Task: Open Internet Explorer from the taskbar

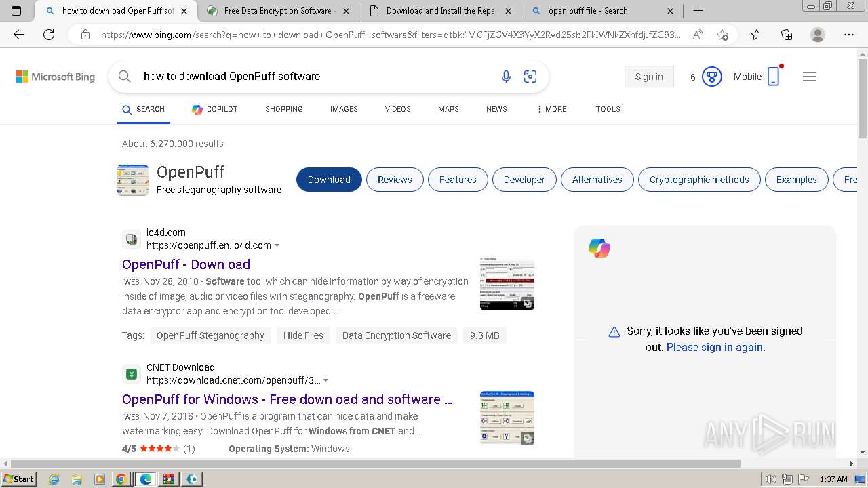Action: point(54,479)
